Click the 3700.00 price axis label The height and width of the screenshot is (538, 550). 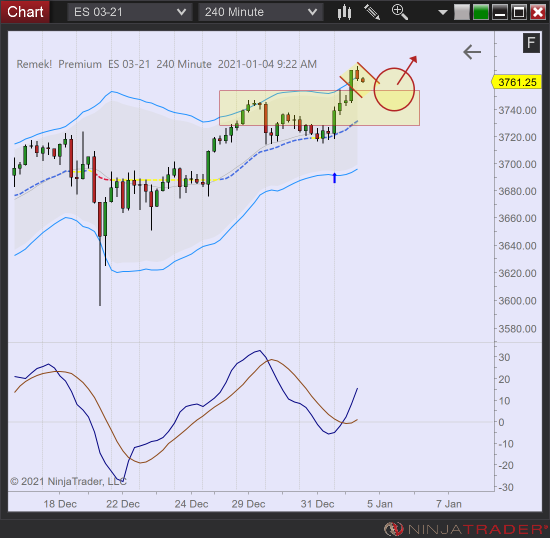(x=517, y=164)
